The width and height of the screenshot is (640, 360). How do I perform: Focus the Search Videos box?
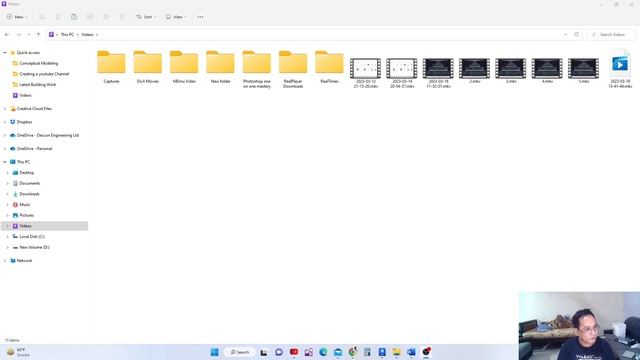[611, 35]
